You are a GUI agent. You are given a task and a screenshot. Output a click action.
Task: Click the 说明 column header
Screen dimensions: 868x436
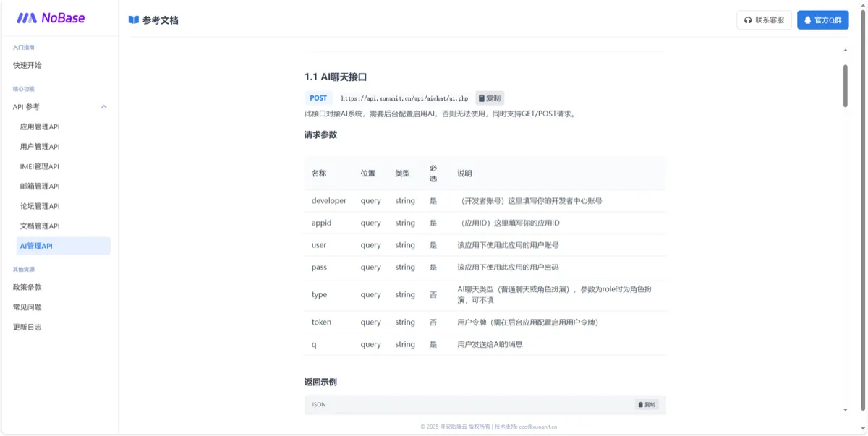[464, 174]
